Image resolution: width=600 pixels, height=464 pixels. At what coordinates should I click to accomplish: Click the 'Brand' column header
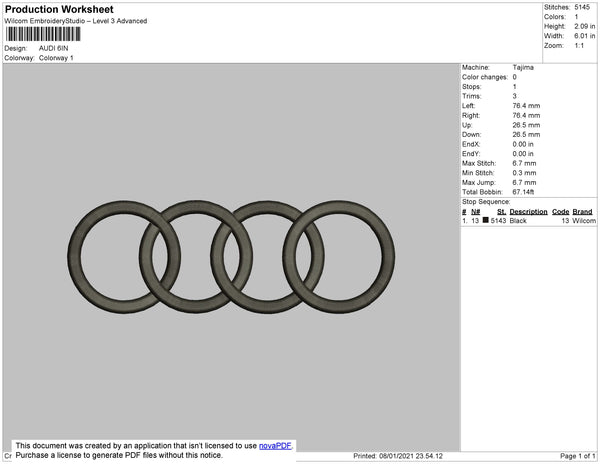click(582, 212)
